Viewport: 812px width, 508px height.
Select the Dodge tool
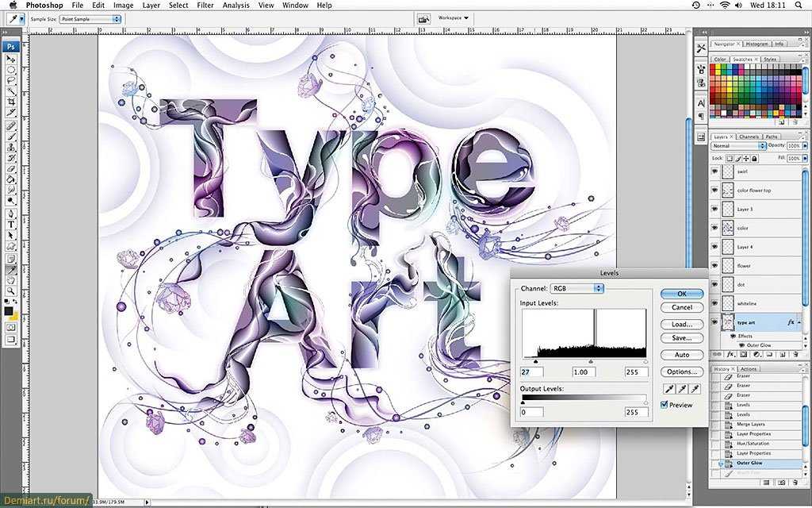click(11, 200)
